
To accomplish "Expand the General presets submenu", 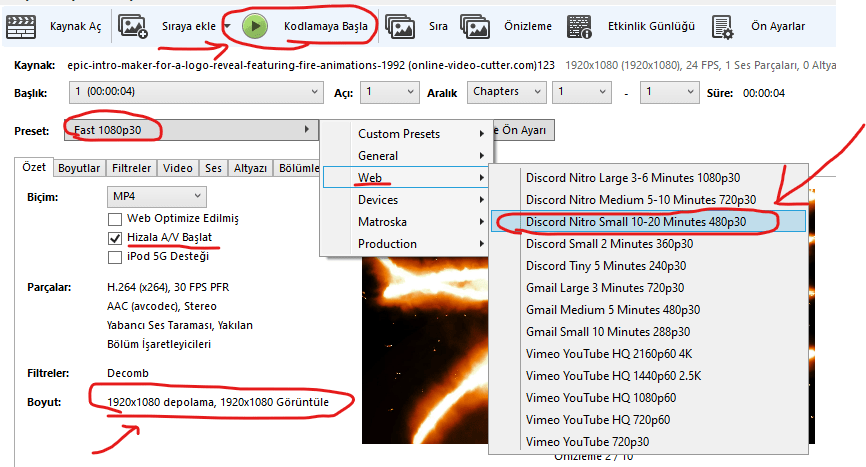I will click(405, 156).
